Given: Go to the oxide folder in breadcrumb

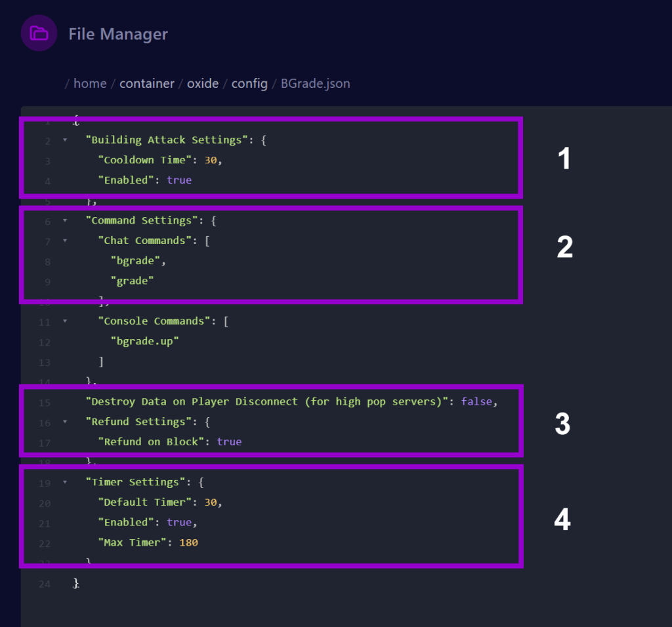Looking at the screenshot, I should click(x=203, y=83).
